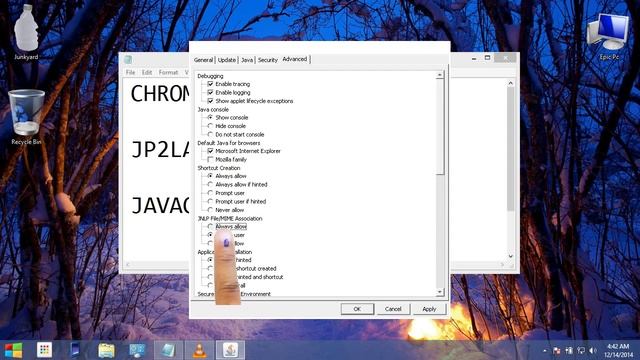
Task: Select Prompt user if hinted option
Action: click(210, 201)
